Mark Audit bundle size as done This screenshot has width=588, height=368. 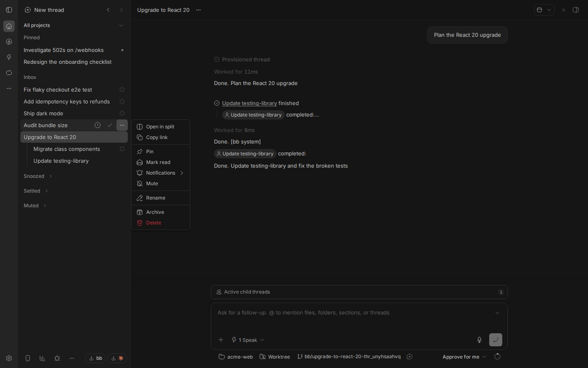point(110,125)
